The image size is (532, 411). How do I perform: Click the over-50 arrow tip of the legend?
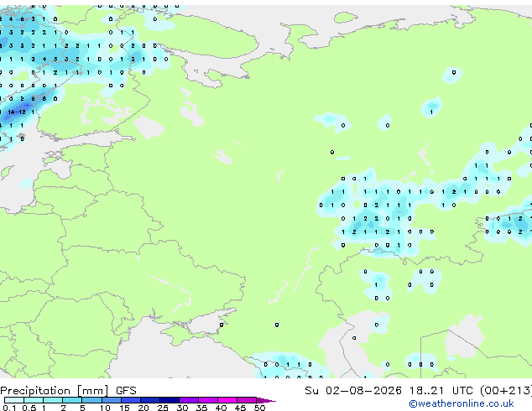tap(266, 400)
